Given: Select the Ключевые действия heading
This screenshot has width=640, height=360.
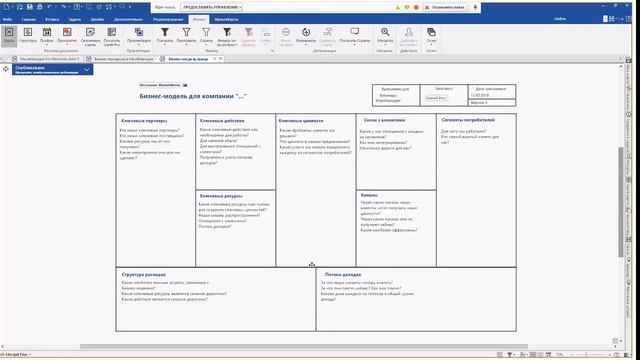Looking at the screenshot, I should click(222, 121).
